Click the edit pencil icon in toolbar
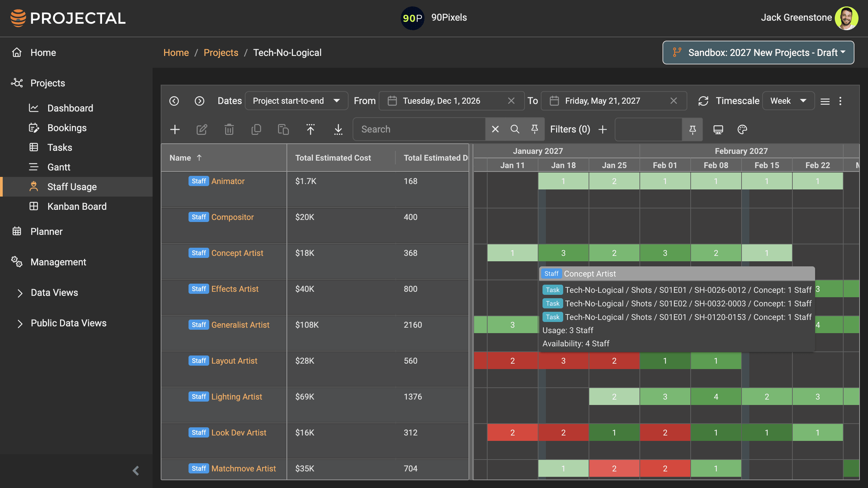Image resolution: width=868 pixels, height=488 pixels. 202,129
